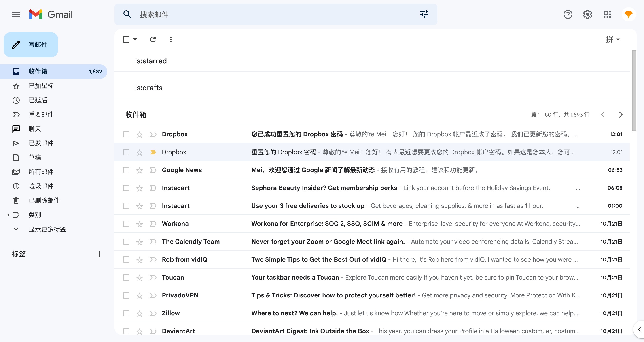
Task: Open the Google News welcome email
Action: pyautogui.click(x=372, y=170)
